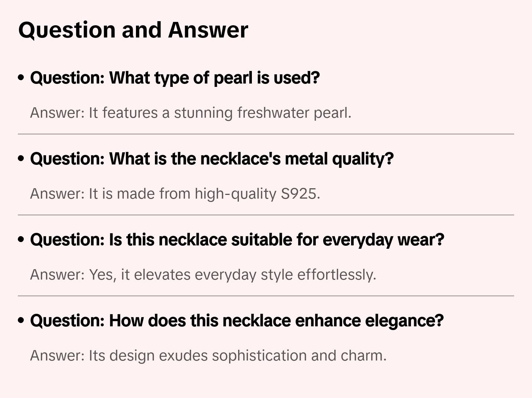Viewport: 532px width, 398px height.
Task: Click the answer about sophistication and charm
Action: click(208, 356)
